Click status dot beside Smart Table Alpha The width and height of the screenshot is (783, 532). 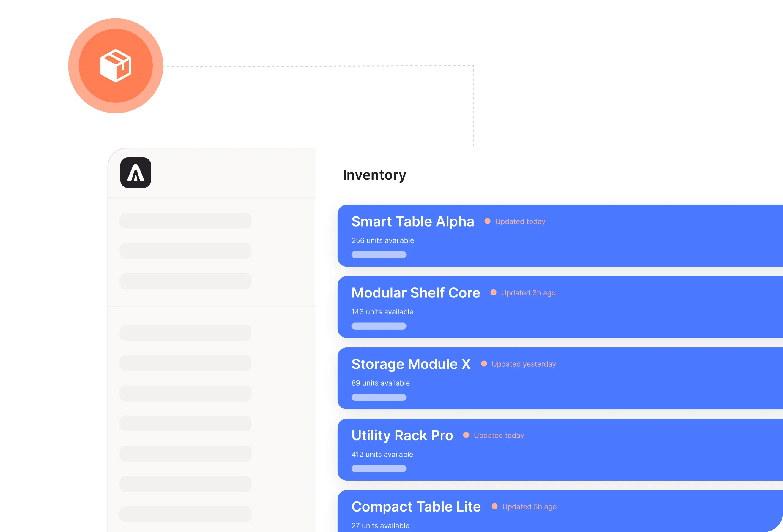(x=487, y=221)
